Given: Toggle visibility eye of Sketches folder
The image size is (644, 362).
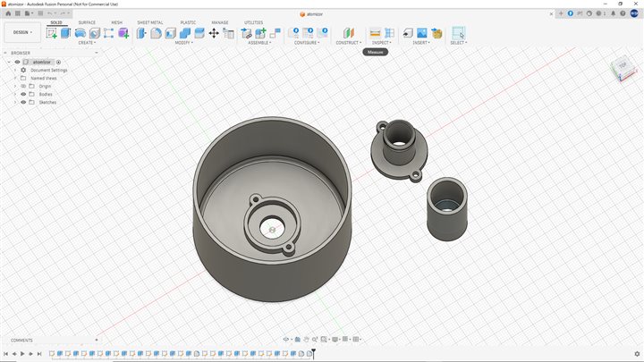Looking at the screenshot, I should [x=23, y=102].
